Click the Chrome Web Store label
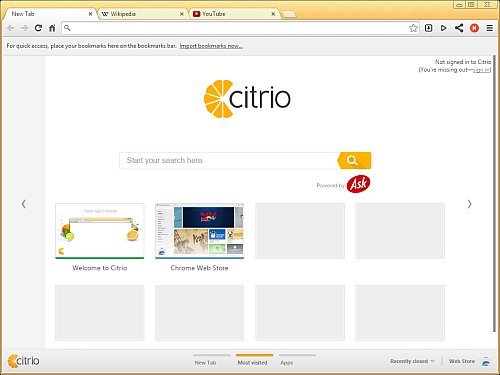This screenshot has height=375, width=500. click(199, 268)
